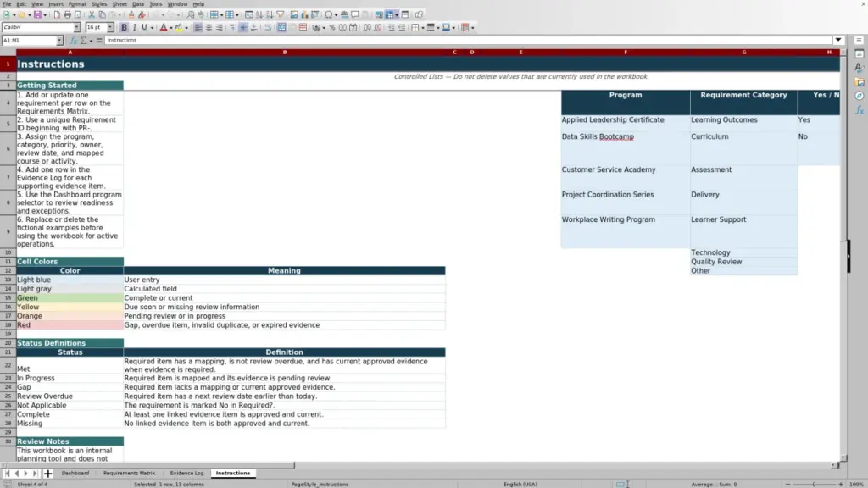868x488 pixels.
Task: Click the Sort Ascending icon
Action: [259, 14]
